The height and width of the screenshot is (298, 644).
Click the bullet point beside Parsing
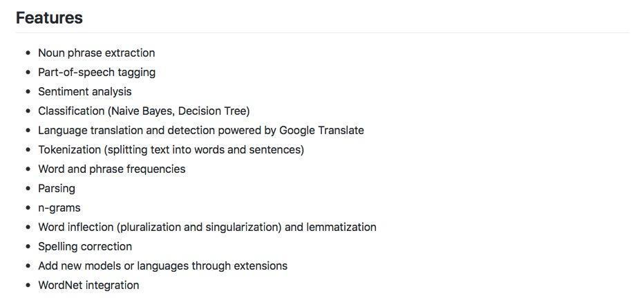(x=28, y=188)
